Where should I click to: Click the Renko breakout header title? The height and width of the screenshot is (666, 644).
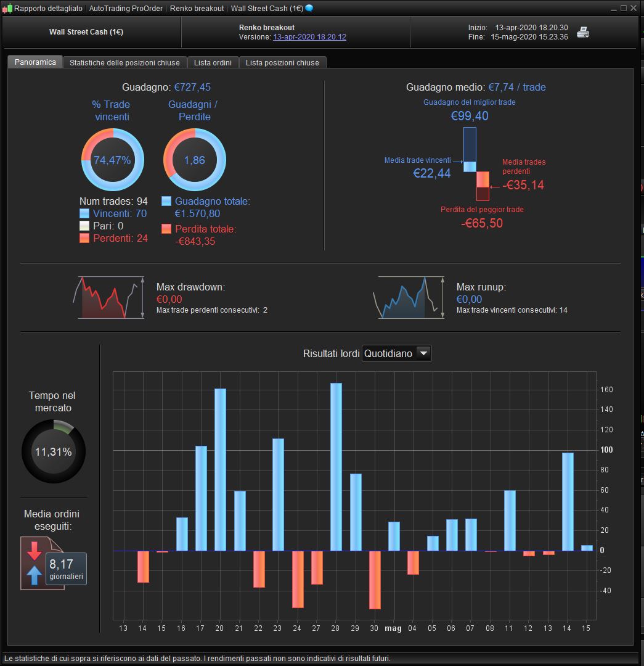click(x=267, y=27)
